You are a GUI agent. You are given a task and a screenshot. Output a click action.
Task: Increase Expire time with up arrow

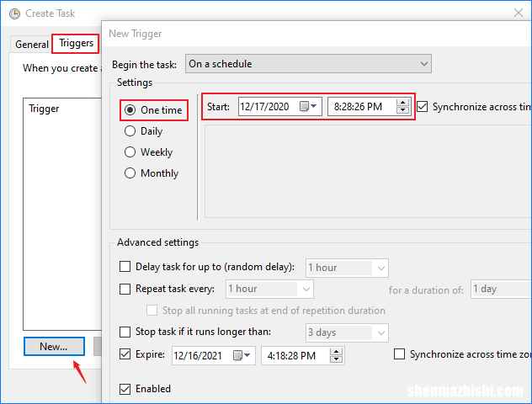[336, 352]
